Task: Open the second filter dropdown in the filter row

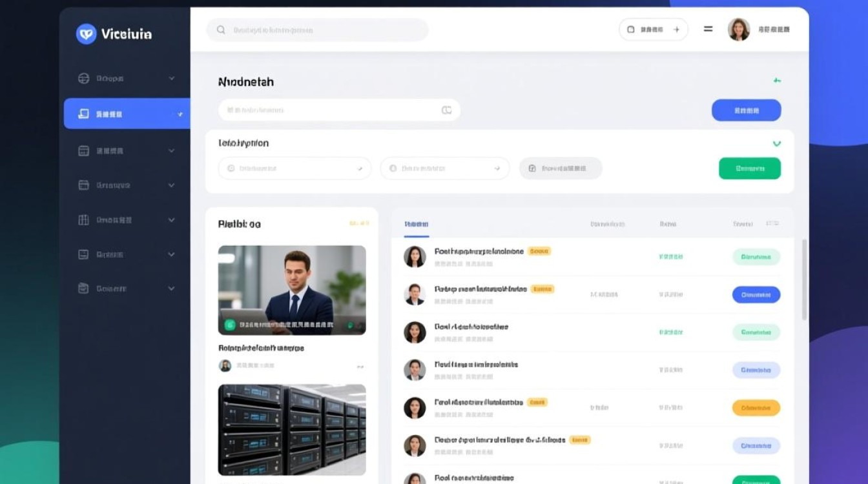Action: click(x=444, y=168)
